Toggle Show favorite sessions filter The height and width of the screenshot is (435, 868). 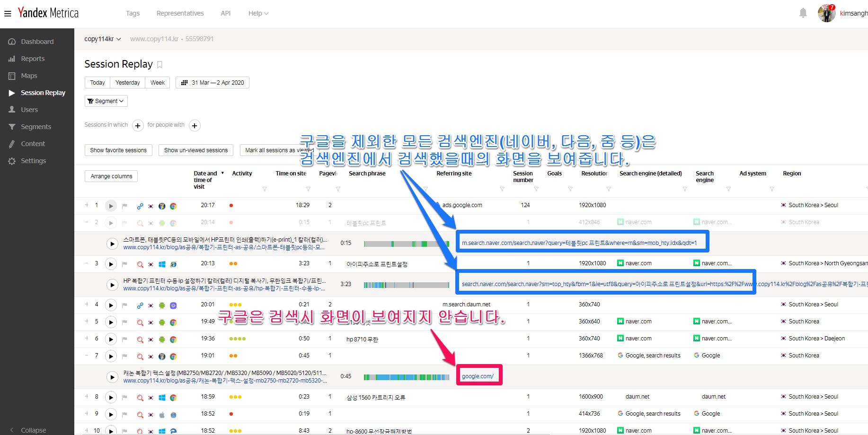coord(118,150)
